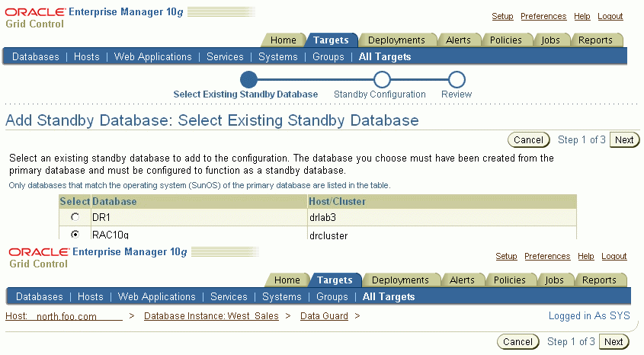Viewport: 644px width, 355px height.
Task: Follow the Database Instance: West_Sales breadcrumb
Action: (x=211, y=316)
